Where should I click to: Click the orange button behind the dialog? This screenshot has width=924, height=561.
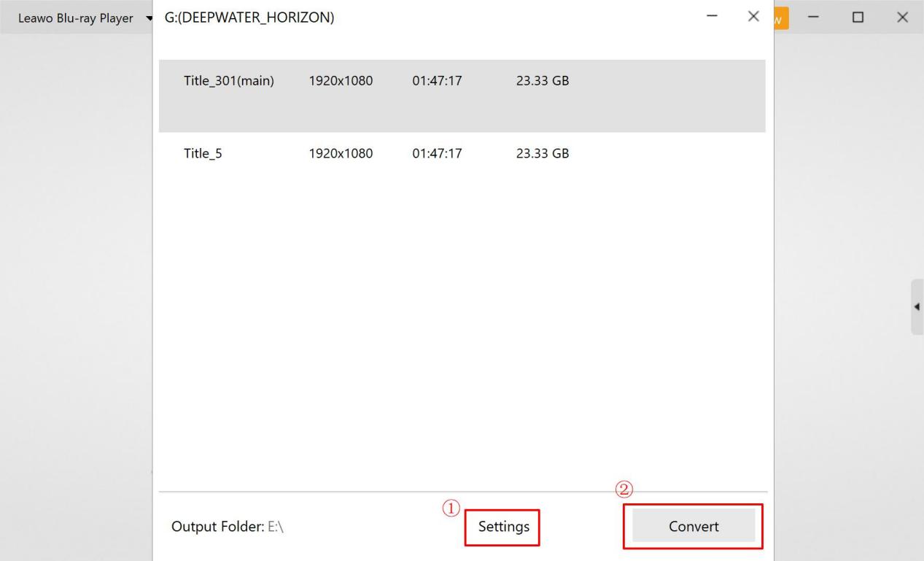pyautogui.click(x=781, y=18)
